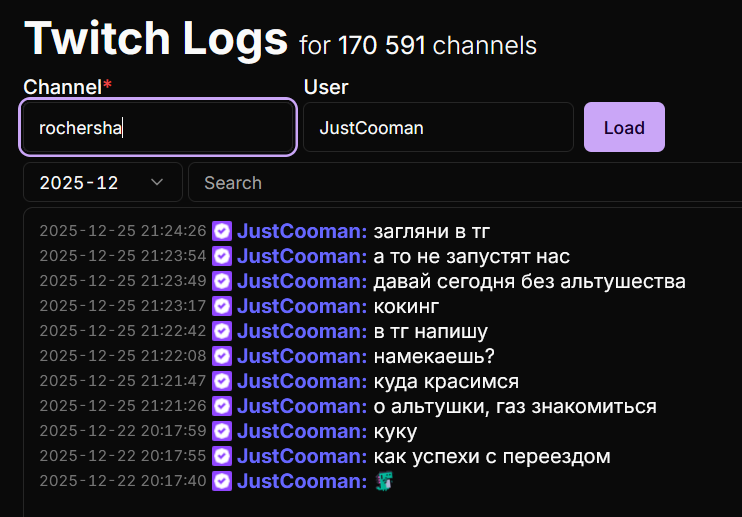
Task: Click the message text 'в тг напишу'
Action: pyautogui.click(x=431, y=332)
